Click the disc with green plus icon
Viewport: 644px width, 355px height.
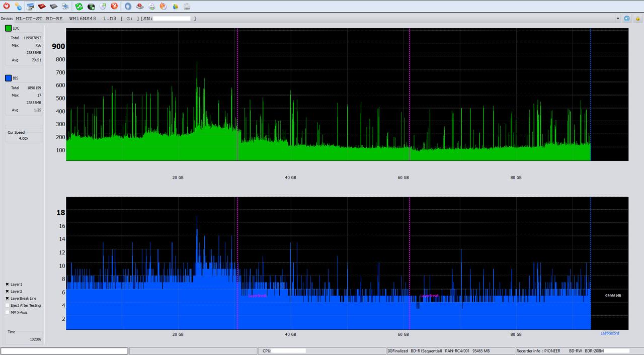[151, 6]
